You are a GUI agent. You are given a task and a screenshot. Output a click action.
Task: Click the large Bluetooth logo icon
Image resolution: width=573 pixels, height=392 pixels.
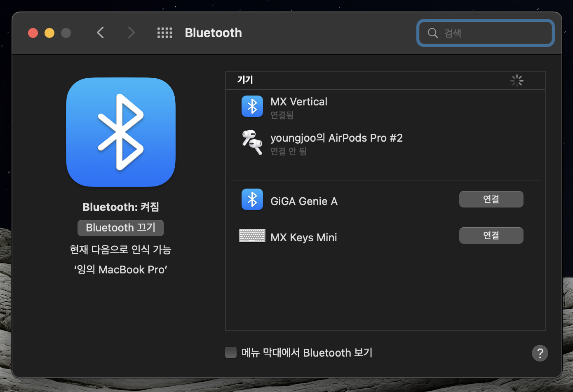click(x=121, y=132)
